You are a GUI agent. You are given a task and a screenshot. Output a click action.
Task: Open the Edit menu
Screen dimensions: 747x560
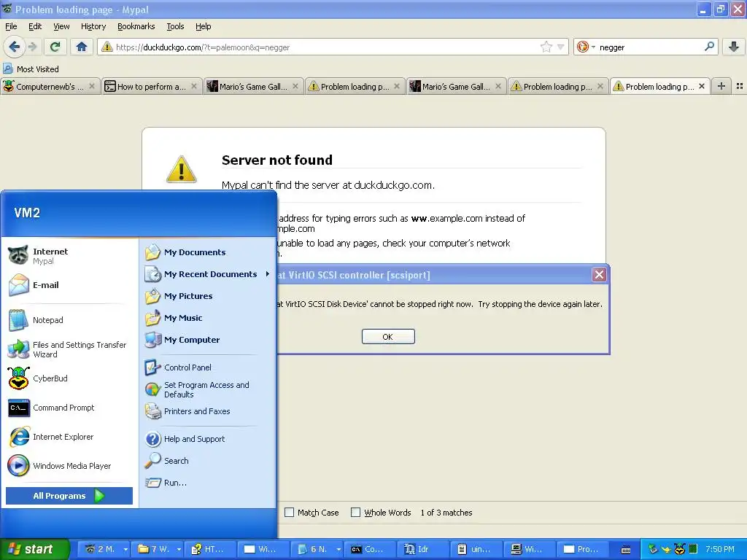point(35,26)
